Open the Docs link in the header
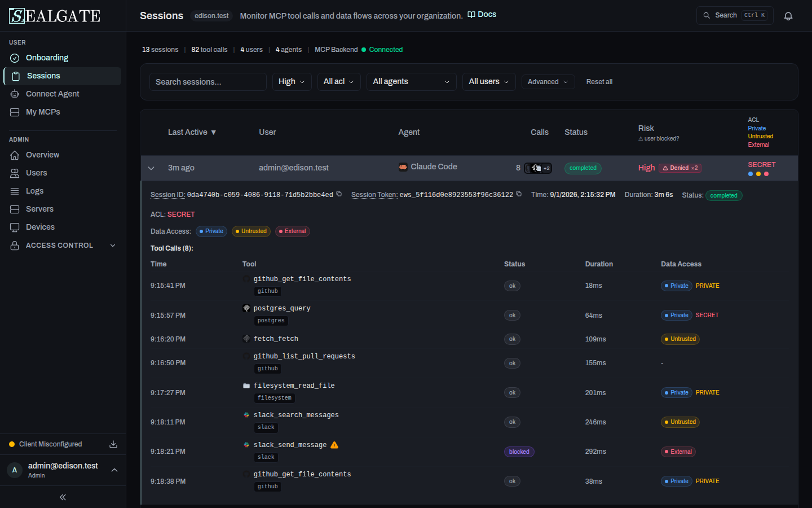 click(x=482, y=15)
